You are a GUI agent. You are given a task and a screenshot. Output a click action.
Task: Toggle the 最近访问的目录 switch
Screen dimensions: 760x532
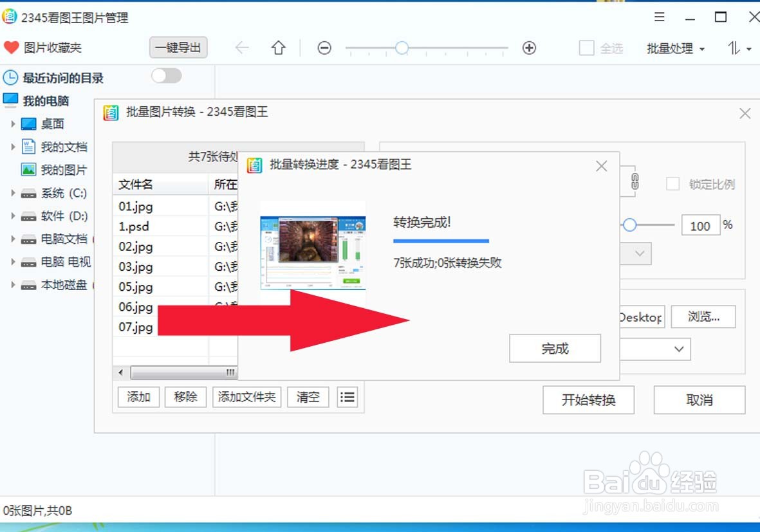click(166, 75)
